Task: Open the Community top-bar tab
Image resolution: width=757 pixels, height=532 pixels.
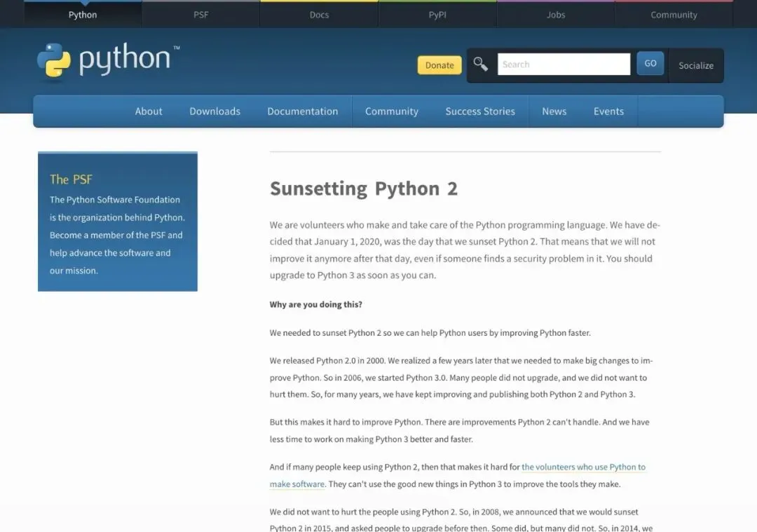Action: 674,15
